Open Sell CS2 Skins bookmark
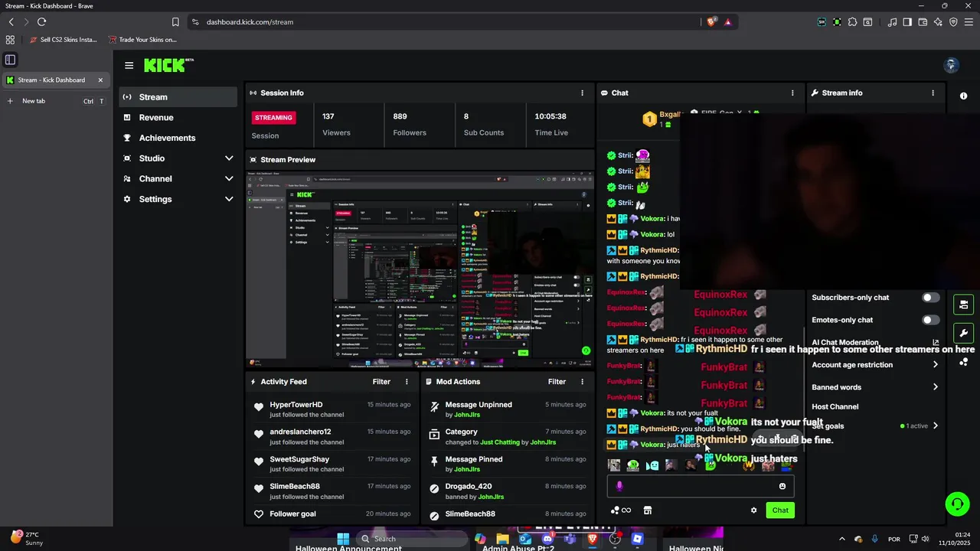Image resolution: width=980 pixels, height=551 pixels. [x=63, y=40]
